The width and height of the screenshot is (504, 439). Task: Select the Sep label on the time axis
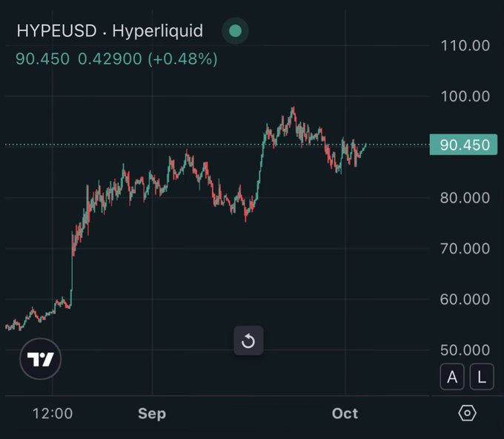click(152, 413)
